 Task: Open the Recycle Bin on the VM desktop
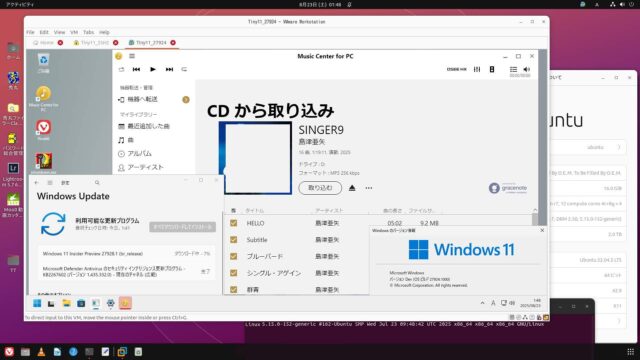(43, 63)
